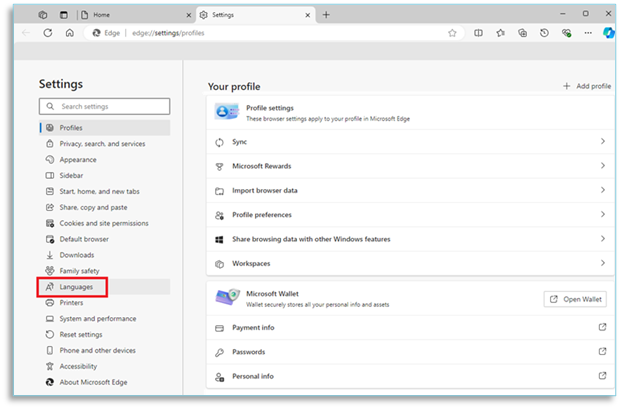This screenshot has height=409, width=621.
Task: Open a new tab with plus icon
Action: coord(326,15)
